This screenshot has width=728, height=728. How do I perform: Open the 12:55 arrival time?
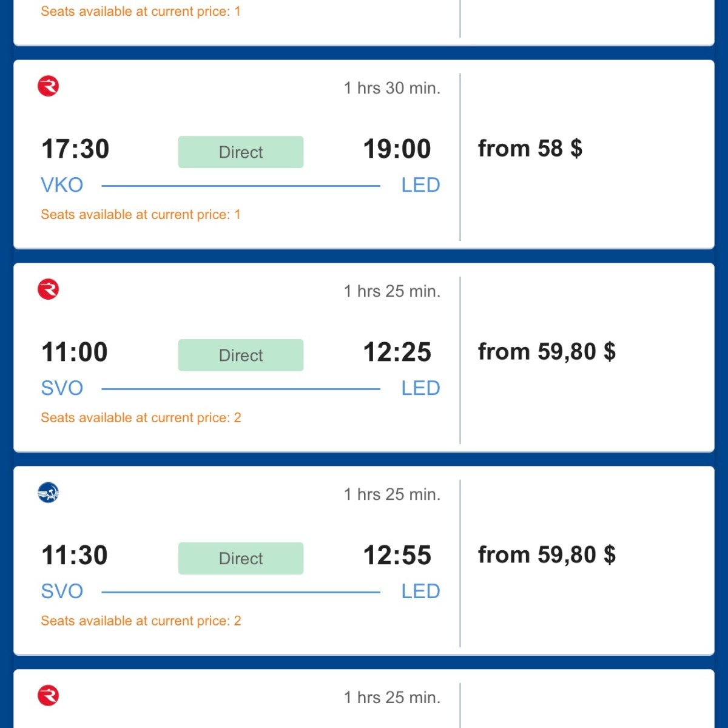pos(397,556)
